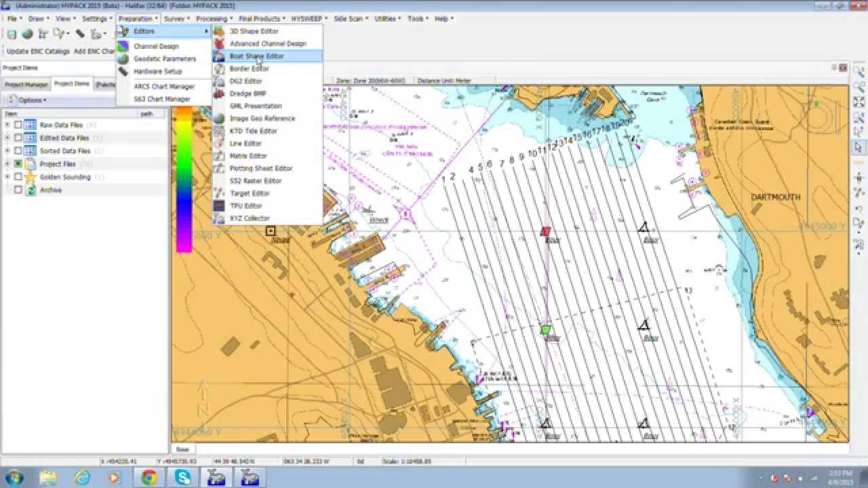The image size is (868, 488).
Task: Click the red buoy marker on chart
Action: 545,232
